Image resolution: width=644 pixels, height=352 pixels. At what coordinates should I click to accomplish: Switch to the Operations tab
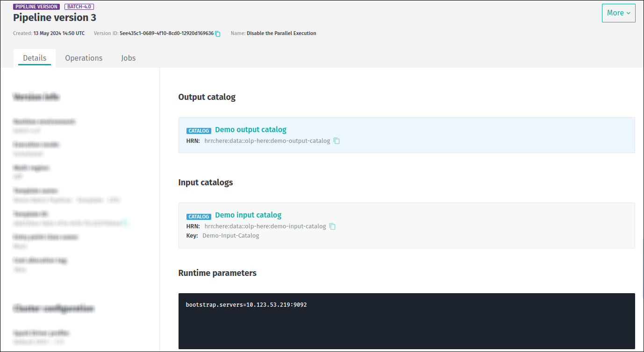click(84, 57)
